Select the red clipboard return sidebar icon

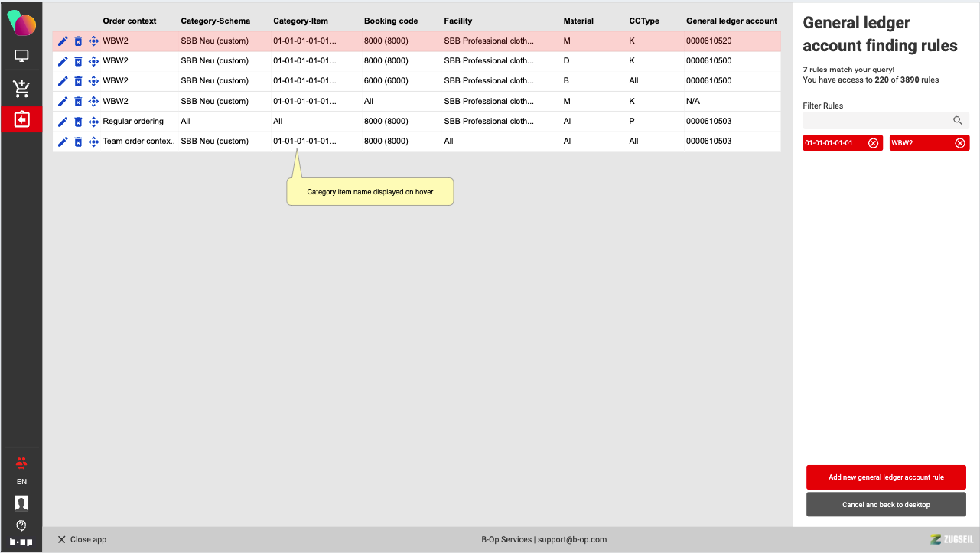[21, 119]
